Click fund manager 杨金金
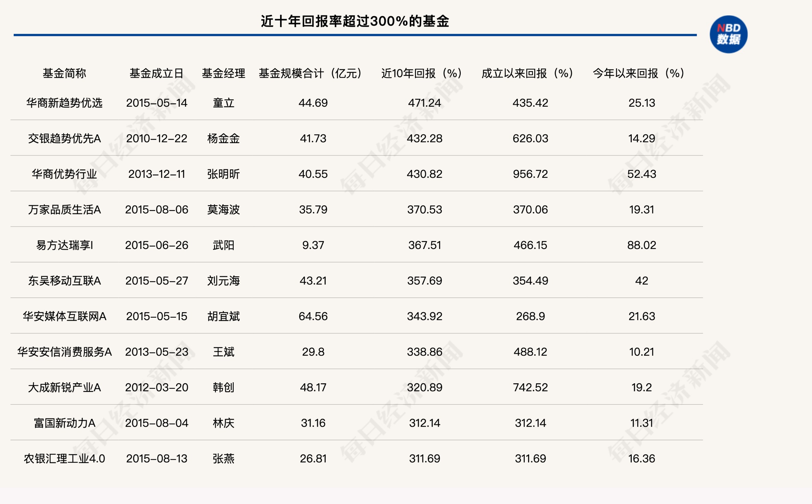Screen dimensions: 812x504 [x=223, y=138]
